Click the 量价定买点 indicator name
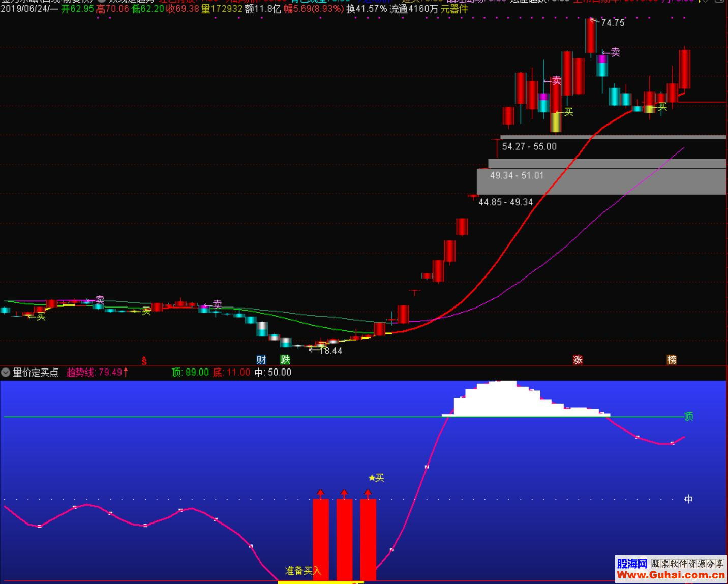728x584 pixels. (x=36, y=373)
